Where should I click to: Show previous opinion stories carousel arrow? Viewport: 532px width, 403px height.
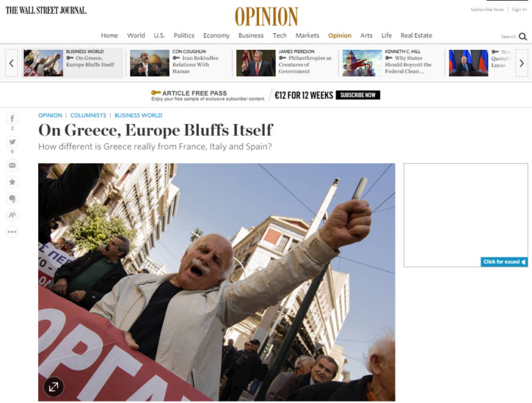point(11,63)
